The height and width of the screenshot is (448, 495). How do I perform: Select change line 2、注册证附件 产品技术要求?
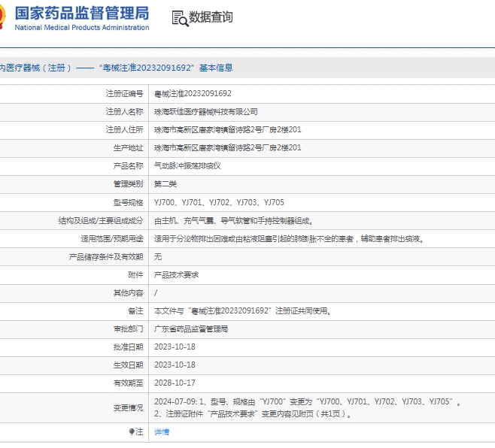click(x=253, y=413)
